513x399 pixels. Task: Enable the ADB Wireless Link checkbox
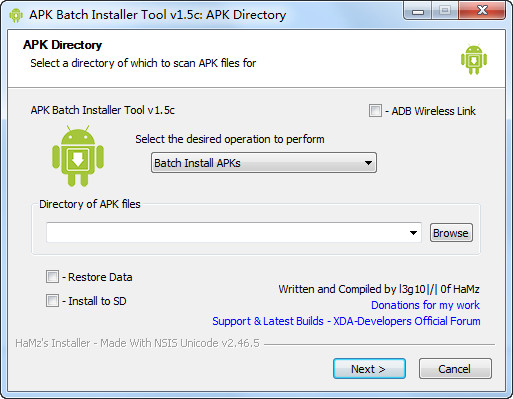[x=375, y=111]
